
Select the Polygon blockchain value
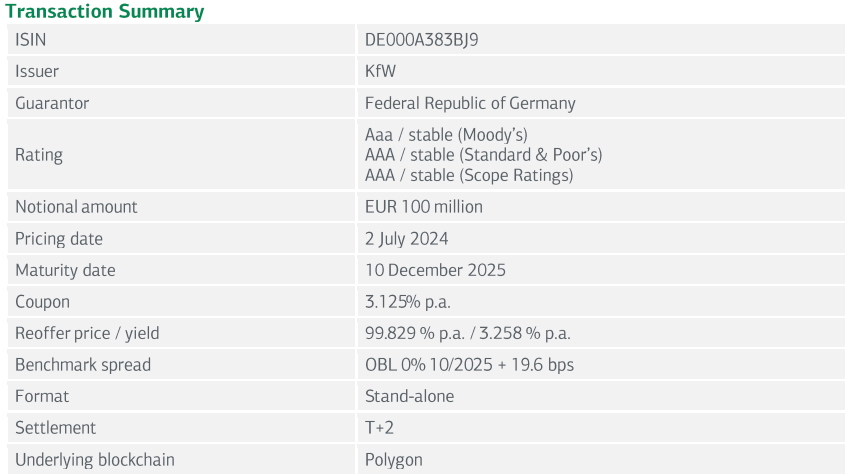tap(394, 460)
